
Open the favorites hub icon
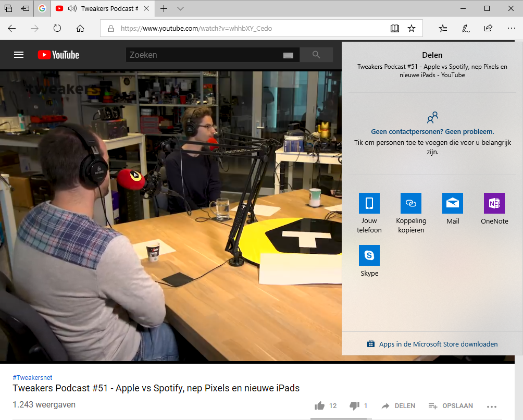[x=443, y=28]
